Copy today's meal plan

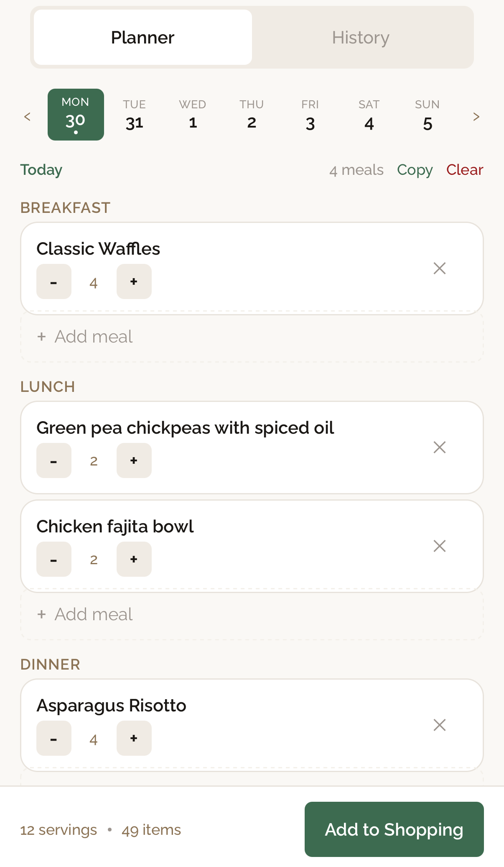point(415,170)
